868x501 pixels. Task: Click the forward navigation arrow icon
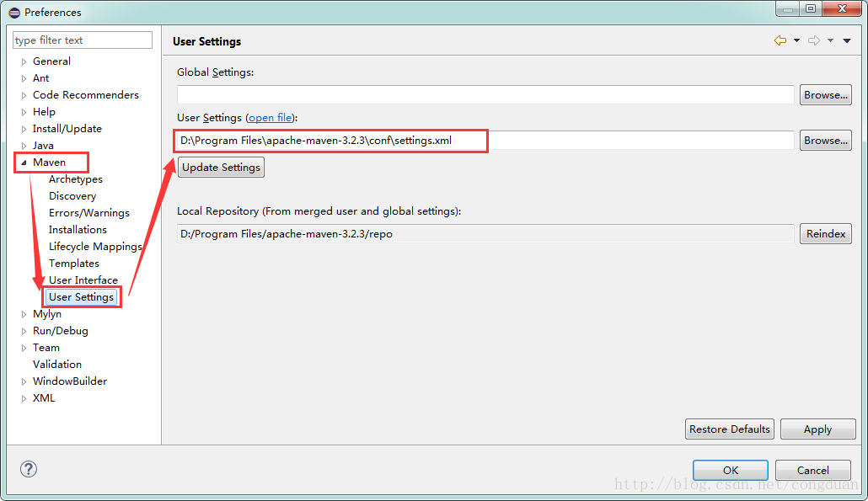(814, 40)
